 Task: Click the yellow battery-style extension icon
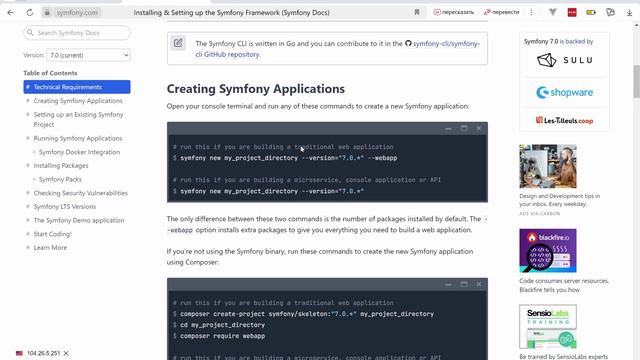(x=591, y=13)
